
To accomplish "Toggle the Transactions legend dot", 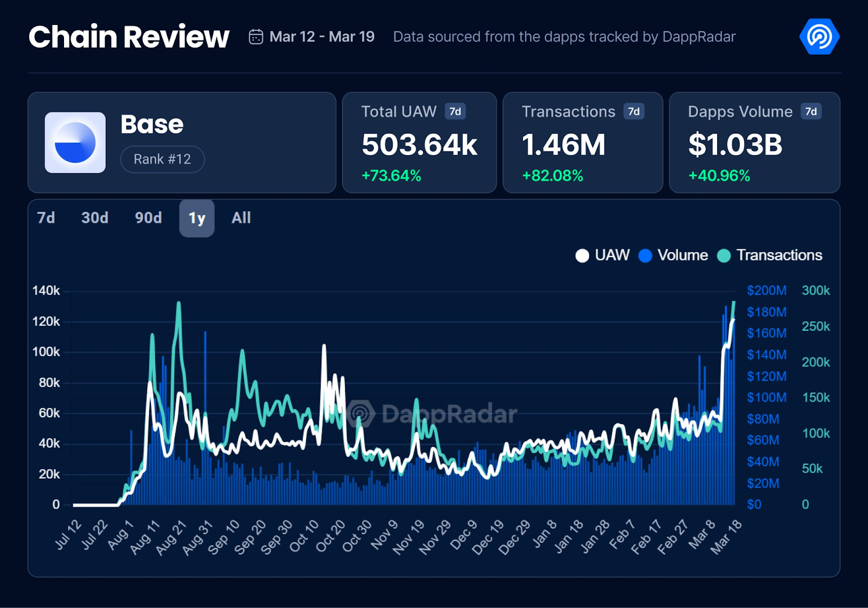I will point(724,256).
